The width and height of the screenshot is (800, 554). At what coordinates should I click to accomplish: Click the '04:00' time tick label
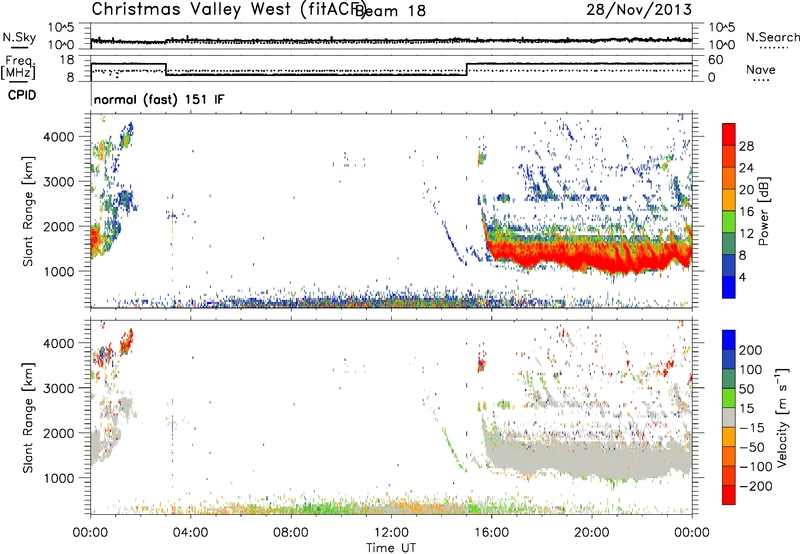(x=190, y=532)
